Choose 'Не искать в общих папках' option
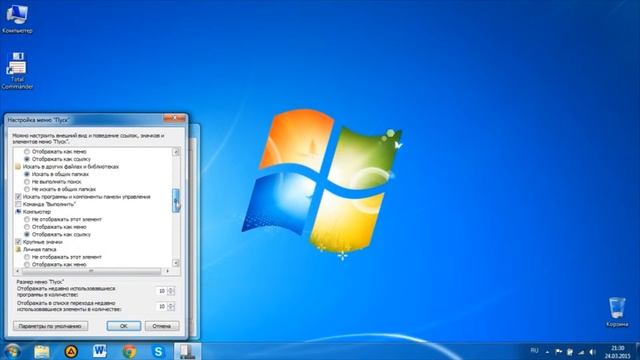640x360 pixels. [x=27, y=189]
